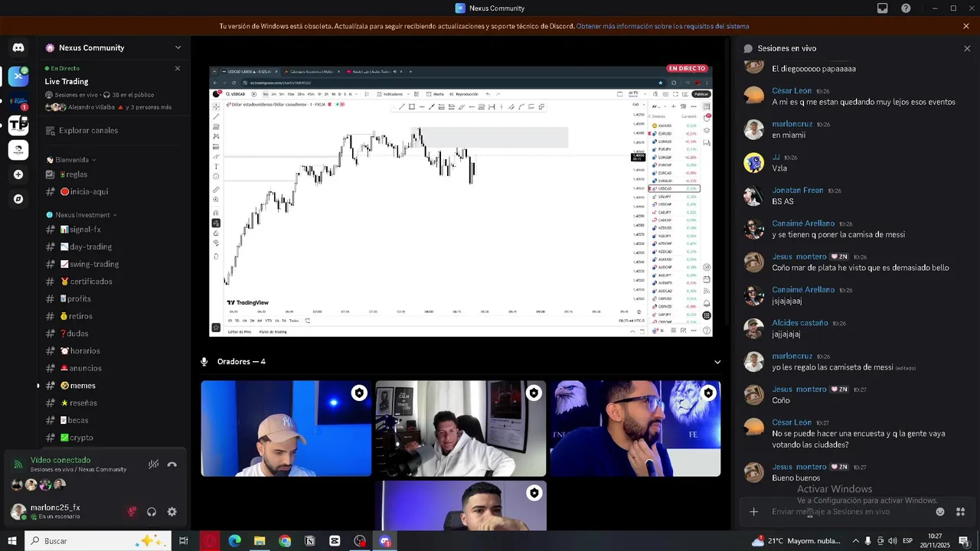This screenshot has height=551, width=980.
Task: Show hidden system tray icons
Action: (x=854, y=541)
